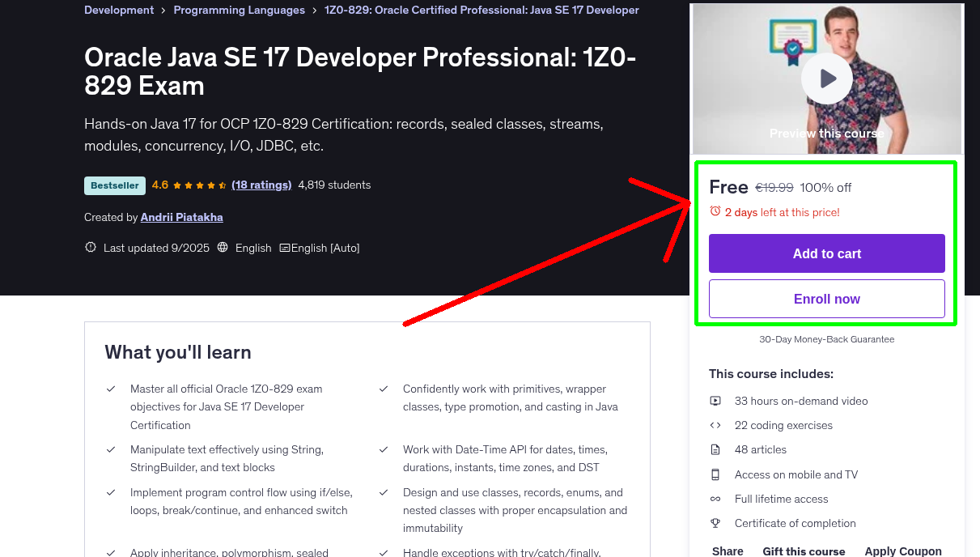The width and height of the screenshot is (980, 557).
Task: Click the certificate of completion icon
Action: pyautogui.click(x=715, y=523)
